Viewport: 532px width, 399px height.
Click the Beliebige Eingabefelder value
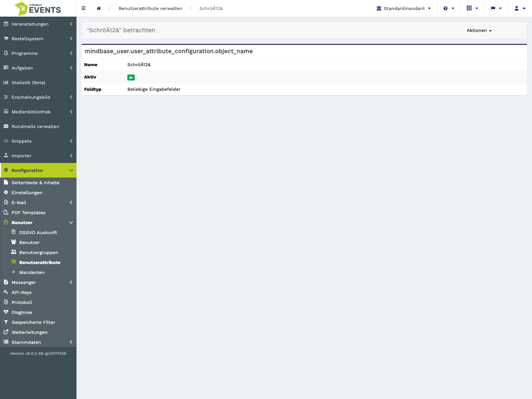(154, 89)
